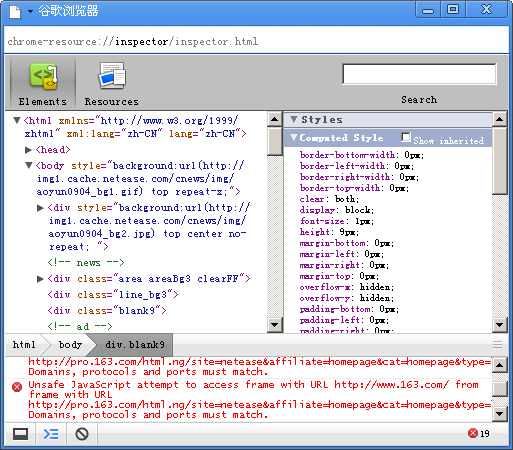513x450 pixels.
Task: Click the border-top-width property
Action: point(354,188)
